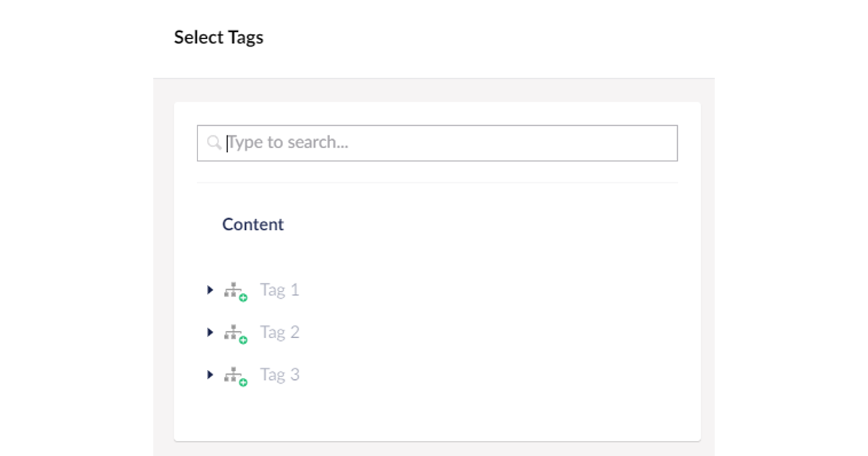Screen dimensions: 868x456
Task: Click the hierarchy add icon beside Tag 3
Action: (x=233, y=375)
